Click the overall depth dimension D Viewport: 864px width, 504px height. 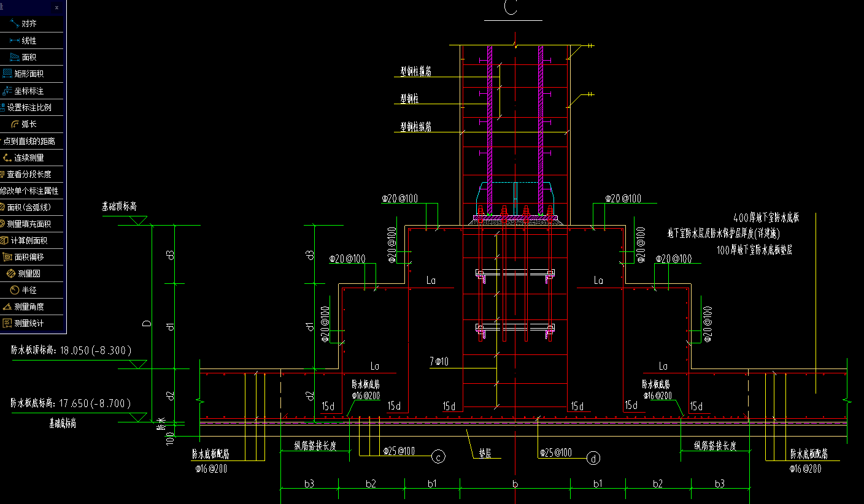147,323
